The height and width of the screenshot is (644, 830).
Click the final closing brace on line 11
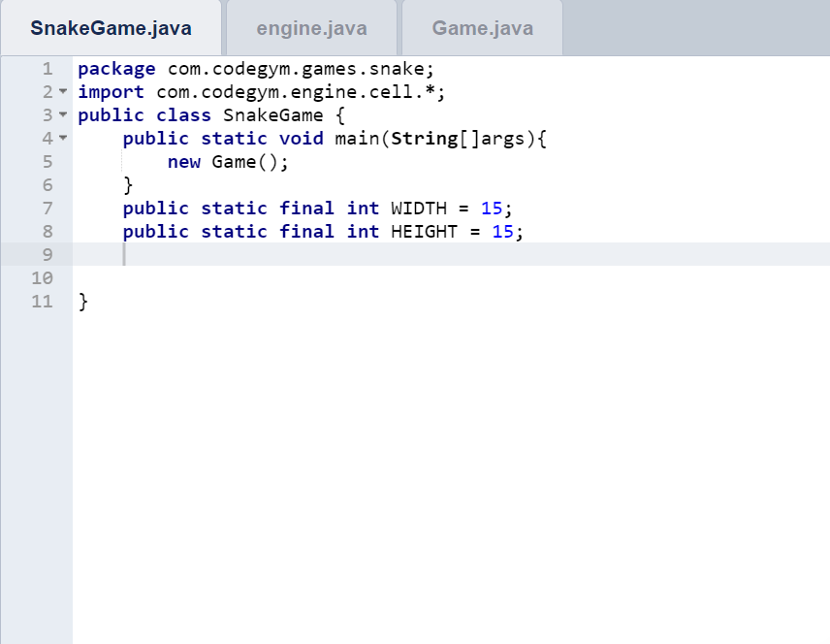point(83,301)
